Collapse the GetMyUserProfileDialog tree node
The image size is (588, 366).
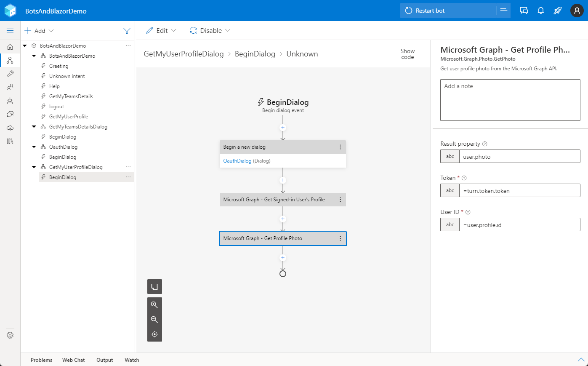click(34, 167)
